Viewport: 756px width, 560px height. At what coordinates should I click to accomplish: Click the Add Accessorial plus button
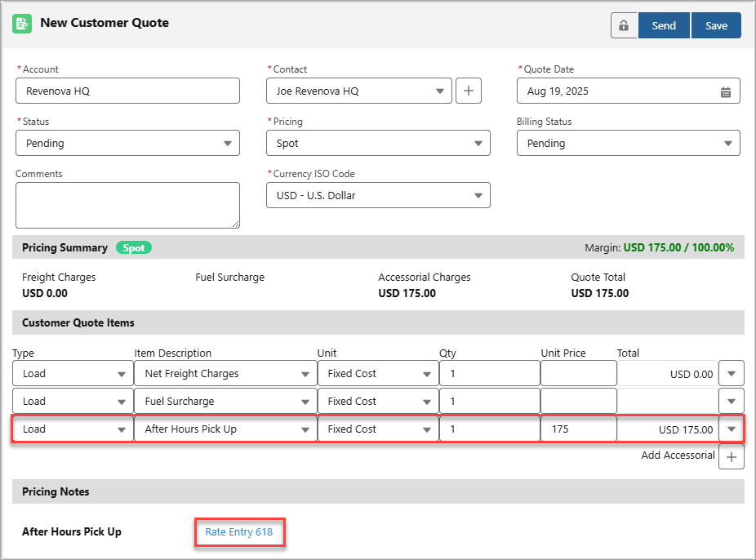731,457
